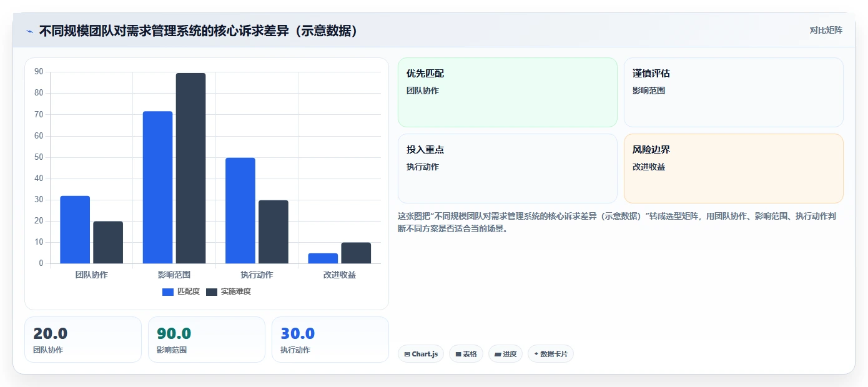Click the 30.0 执行动作 stat card

click(x=330, y=340)
